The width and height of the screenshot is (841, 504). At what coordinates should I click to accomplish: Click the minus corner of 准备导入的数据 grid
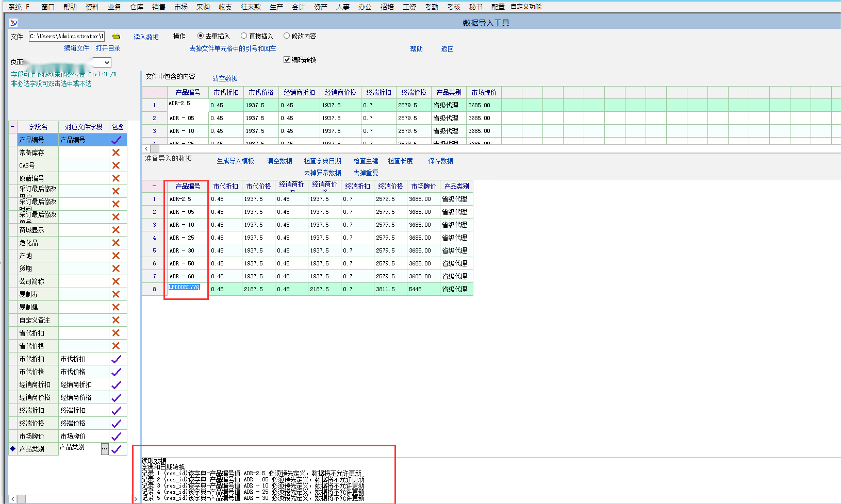(x=154, y=186)
